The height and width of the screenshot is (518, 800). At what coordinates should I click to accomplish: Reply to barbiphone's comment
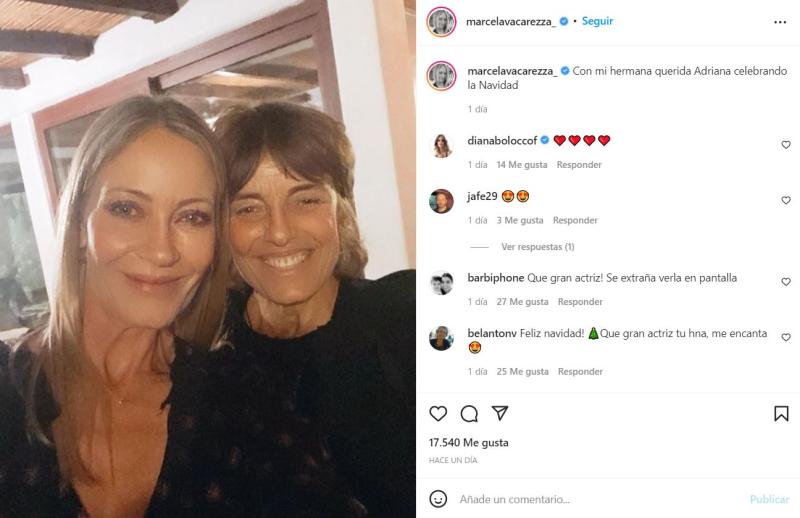[x=580, y=302]
